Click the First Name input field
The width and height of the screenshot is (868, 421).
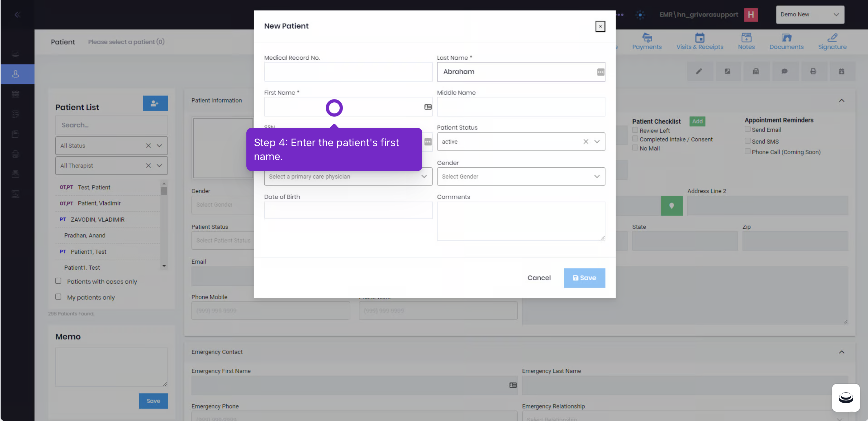(x=348, y=107)
